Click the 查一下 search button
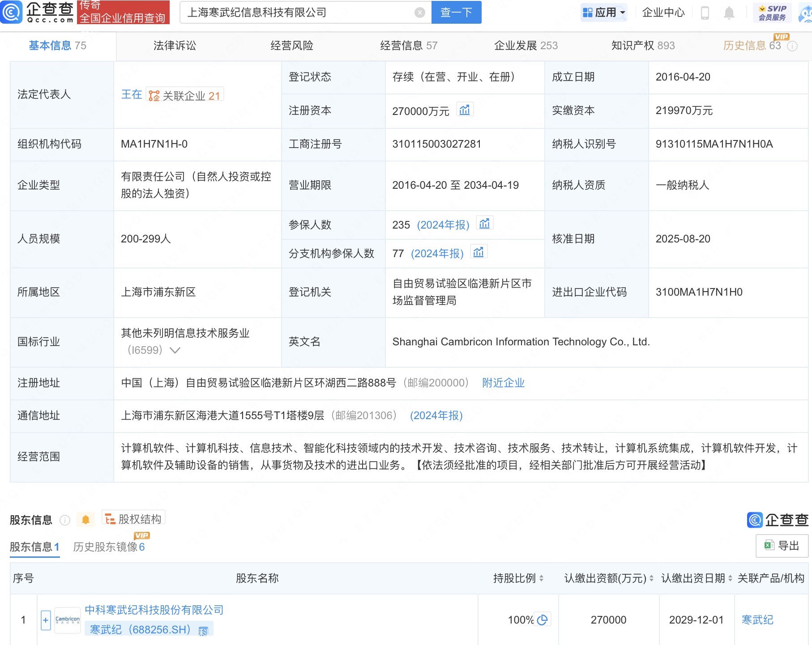 (x=456, y=13)
